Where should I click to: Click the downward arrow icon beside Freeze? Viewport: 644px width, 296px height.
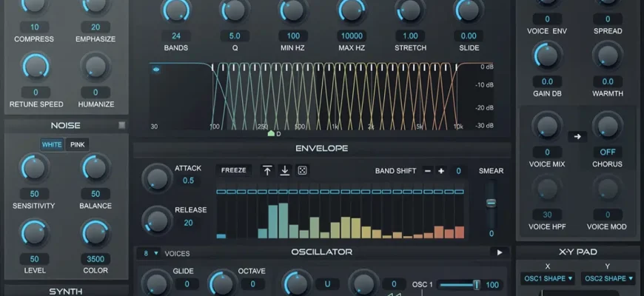point(285,171)
